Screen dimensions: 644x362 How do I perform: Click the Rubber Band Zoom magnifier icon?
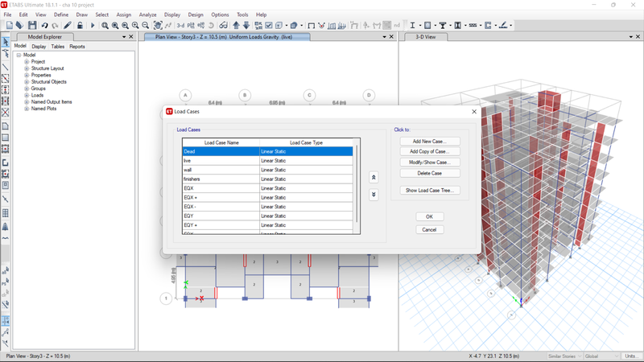105,26
